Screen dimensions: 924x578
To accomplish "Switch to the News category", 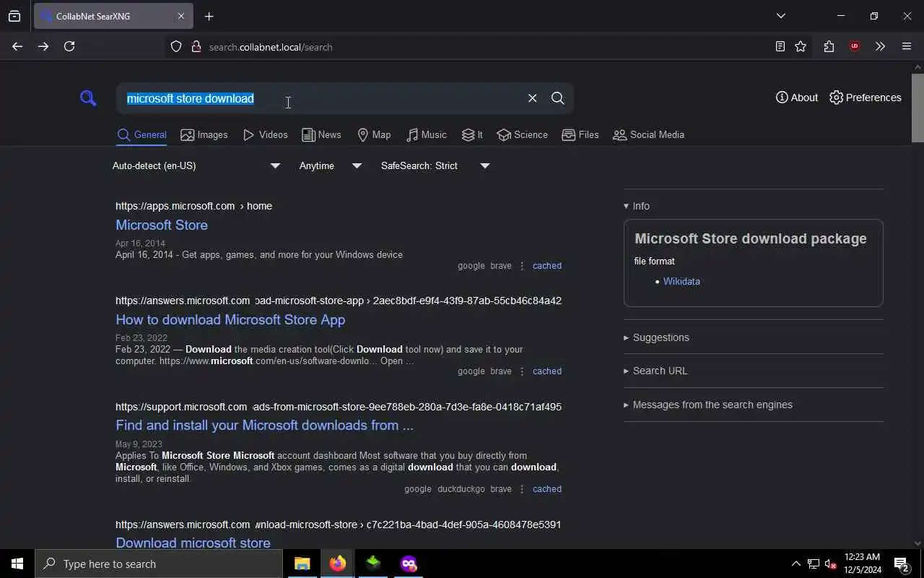I will click(x=321, y=135).
